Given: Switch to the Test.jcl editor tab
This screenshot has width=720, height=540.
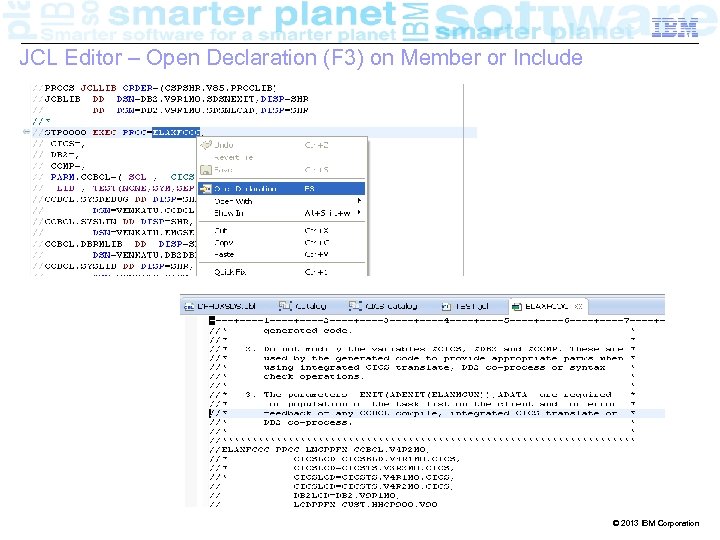Looking at the screenshot, I should coord(466,306).
